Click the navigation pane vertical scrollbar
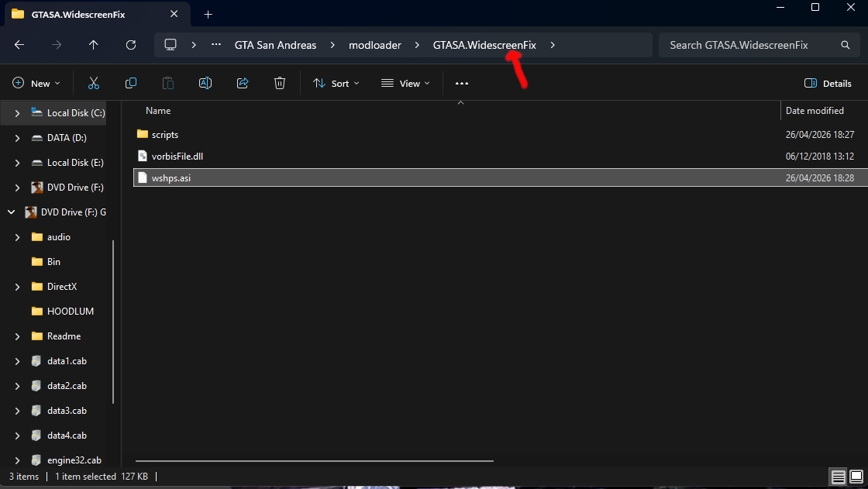Screen dimensions: 868x489 point(113,322)
